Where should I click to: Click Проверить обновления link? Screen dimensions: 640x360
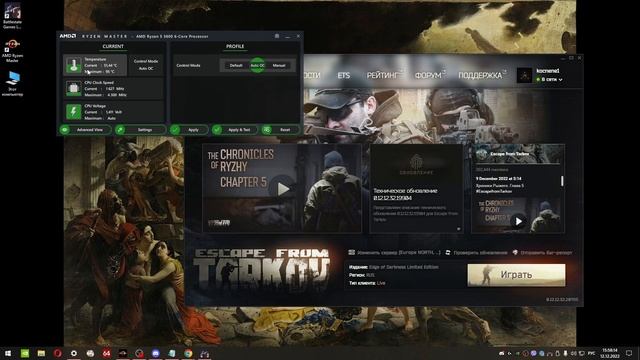pyautogui.click(x=476, y=253)
